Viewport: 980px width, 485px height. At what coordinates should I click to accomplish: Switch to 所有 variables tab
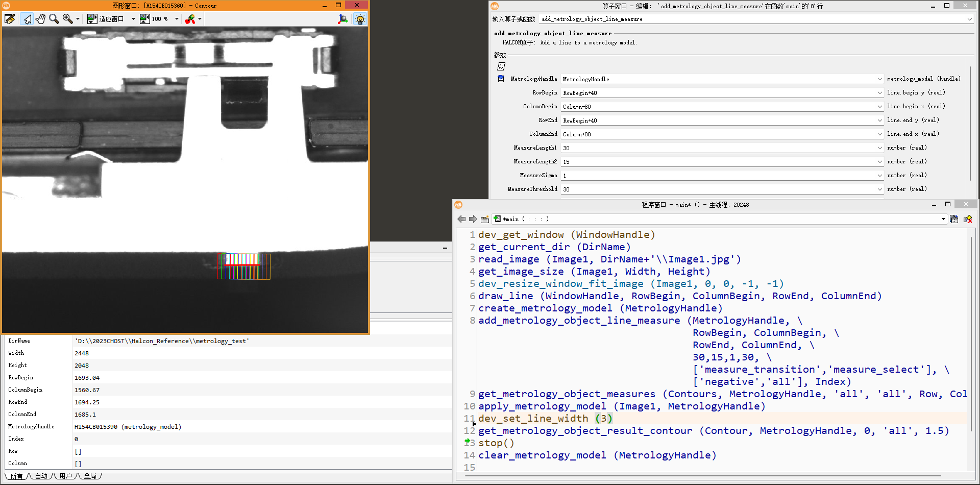tap(17, 476)
